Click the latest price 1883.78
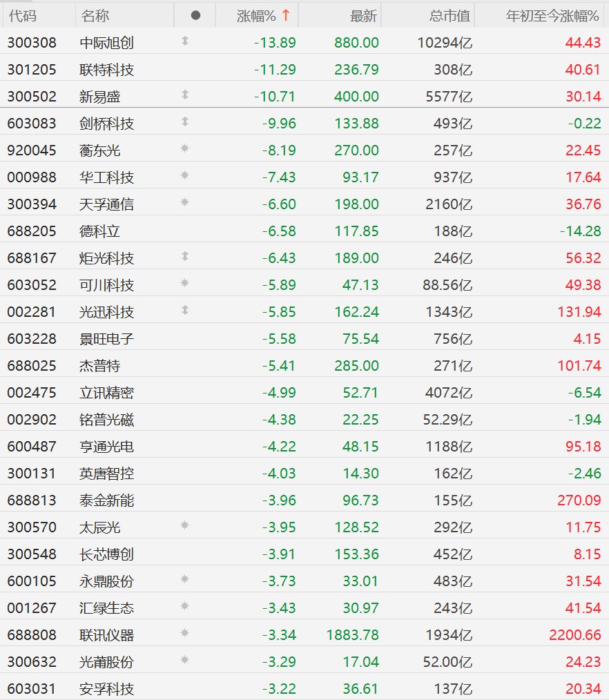This screenshot has width=609, height=700. point(353,635)
